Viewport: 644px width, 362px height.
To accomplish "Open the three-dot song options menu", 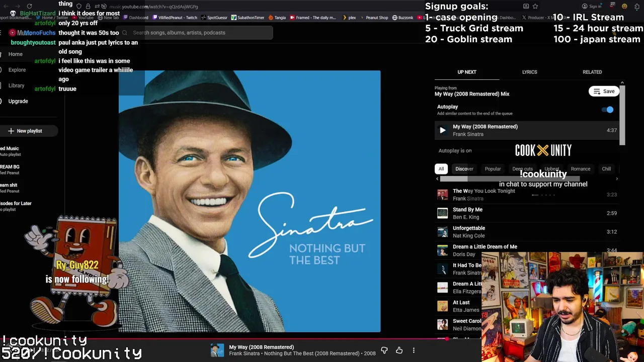I will pos(414,350).
